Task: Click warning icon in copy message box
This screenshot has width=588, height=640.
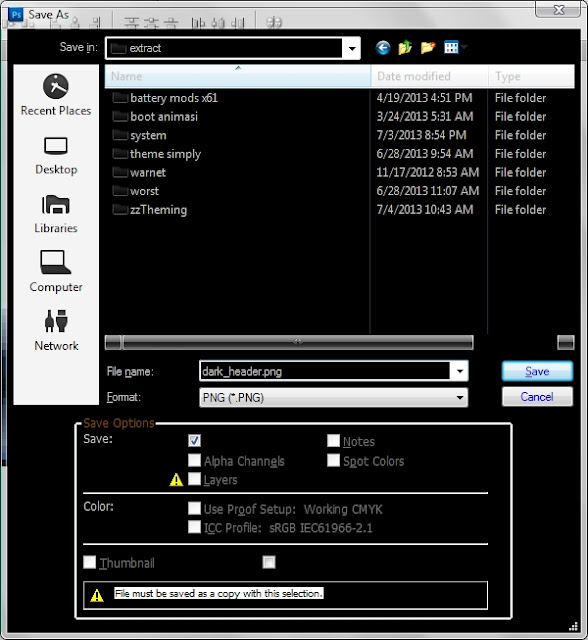Action: tap(97, 596)
